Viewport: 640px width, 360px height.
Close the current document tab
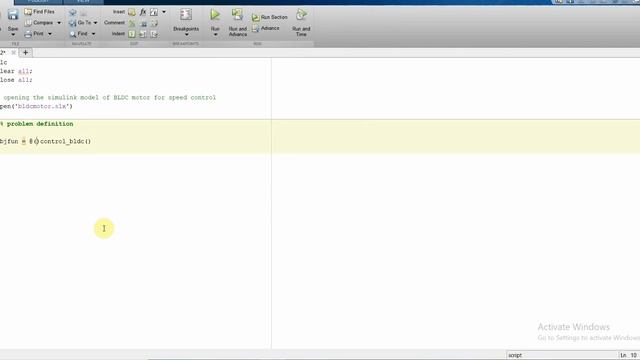(13, 53)
